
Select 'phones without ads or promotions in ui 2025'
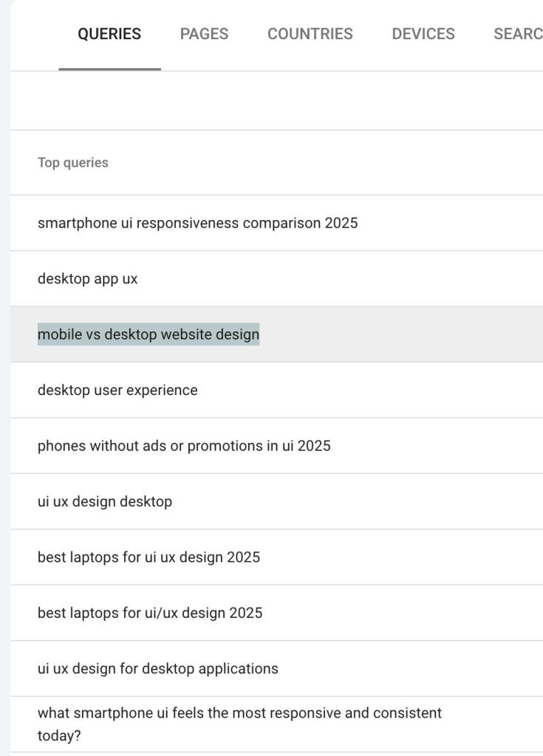coord(276,446)
